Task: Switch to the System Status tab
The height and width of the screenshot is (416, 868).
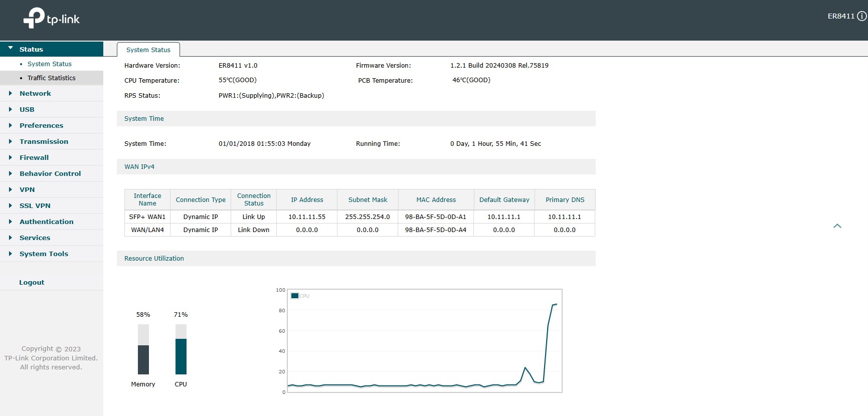Action: pos(148,50)
